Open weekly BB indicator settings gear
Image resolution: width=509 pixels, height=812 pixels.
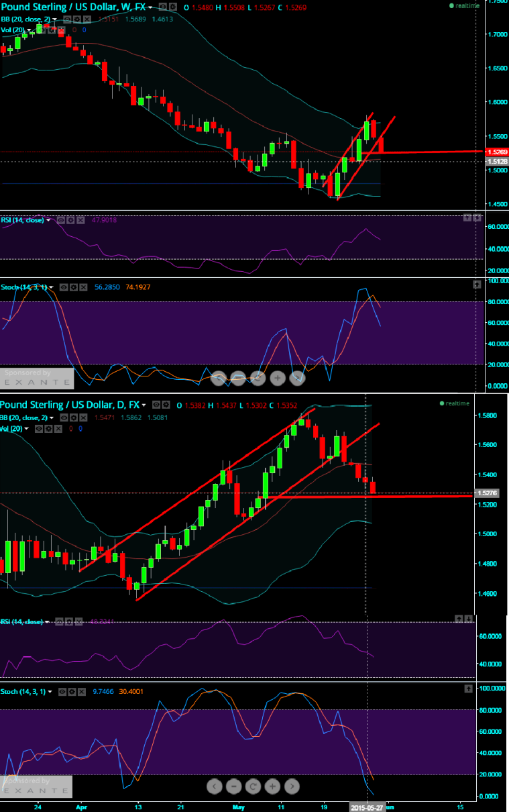[x=77, y=19]
